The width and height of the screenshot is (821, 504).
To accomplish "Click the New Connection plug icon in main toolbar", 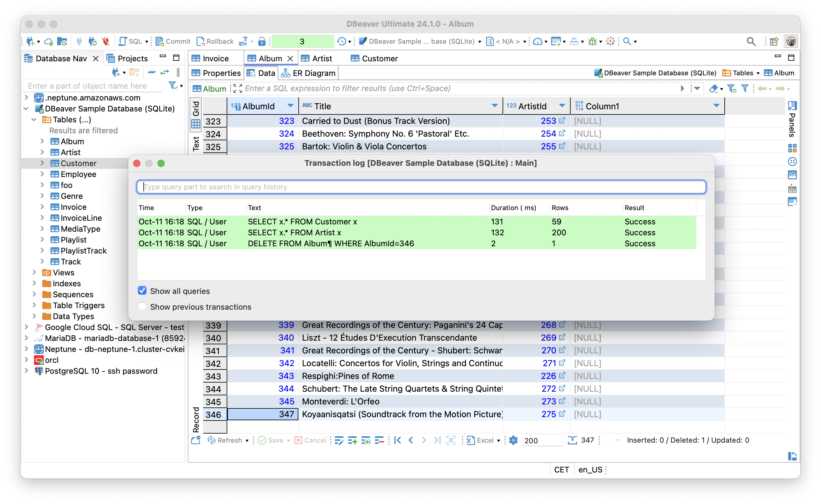I will pyautogui.click(x=30, y=41).
